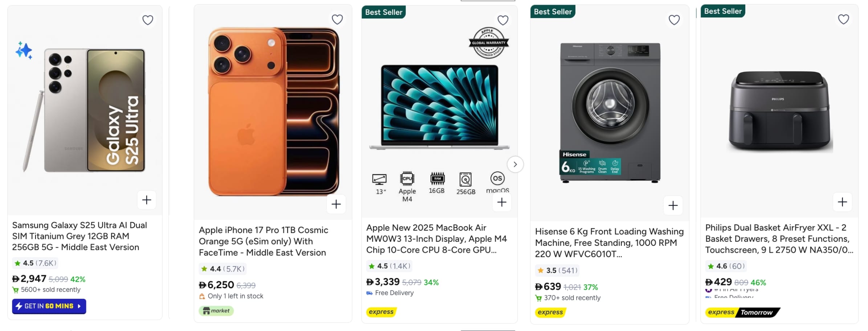Click the Get in 60 Mins button
Viewport: 868px width, 331px height.
point(49,306)
